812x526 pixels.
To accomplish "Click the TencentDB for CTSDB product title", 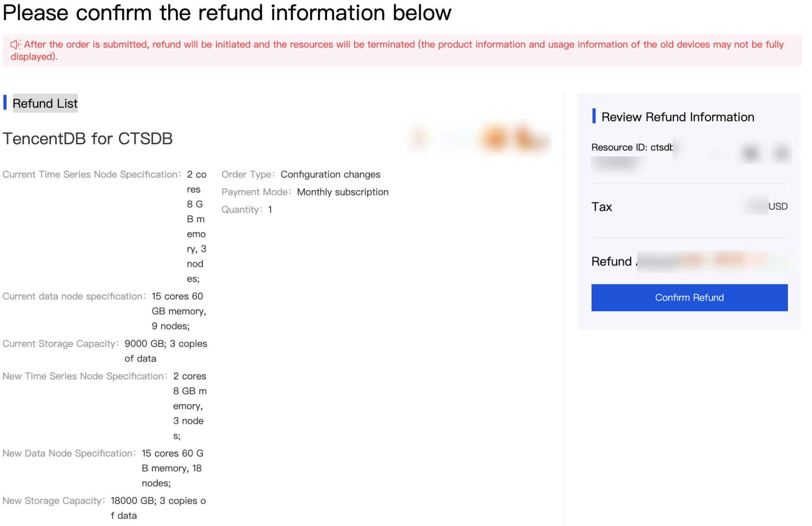I will point(88,139).
